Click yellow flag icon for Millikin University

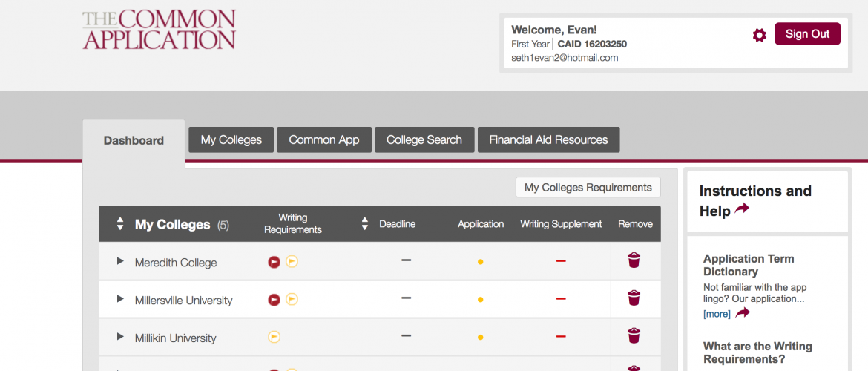coord(274,337)
